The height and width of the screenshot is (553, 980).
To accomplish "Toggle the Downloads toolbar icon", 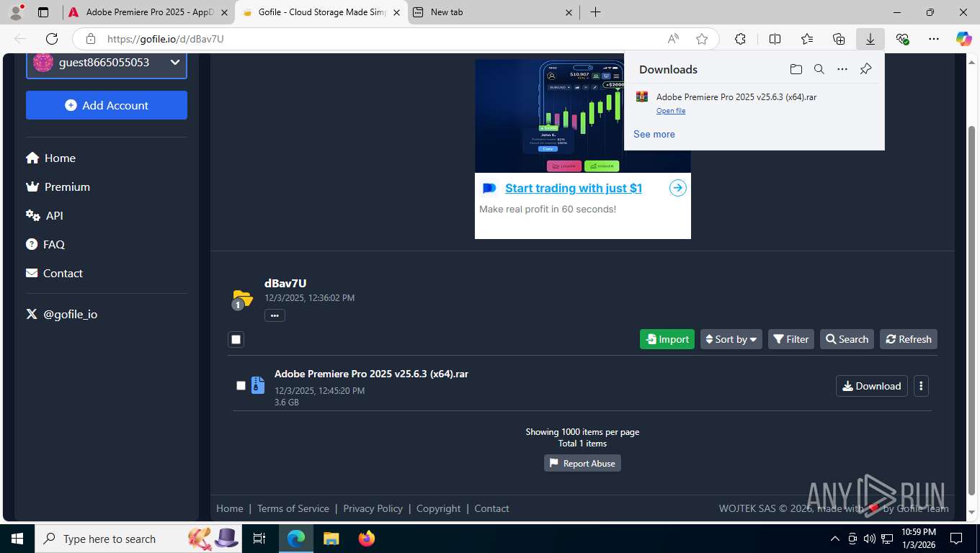I will [870, 39].
